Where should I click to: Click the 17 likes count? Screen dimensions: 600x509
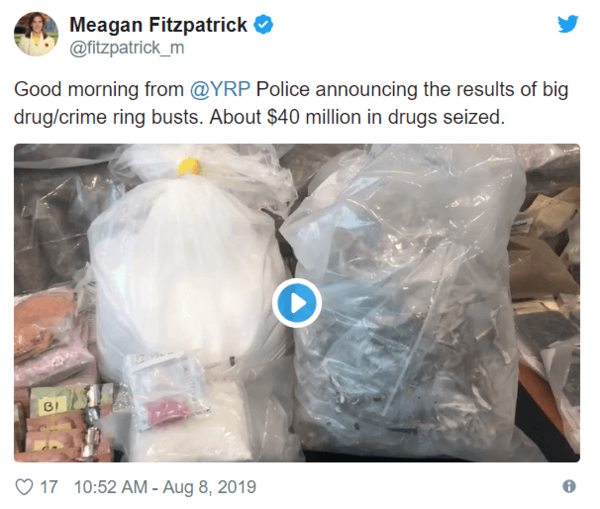pos(49,487)
